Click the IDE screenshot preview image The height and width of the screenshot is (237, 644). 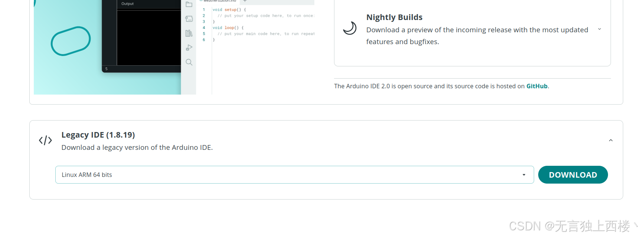[x=174, y=47]
